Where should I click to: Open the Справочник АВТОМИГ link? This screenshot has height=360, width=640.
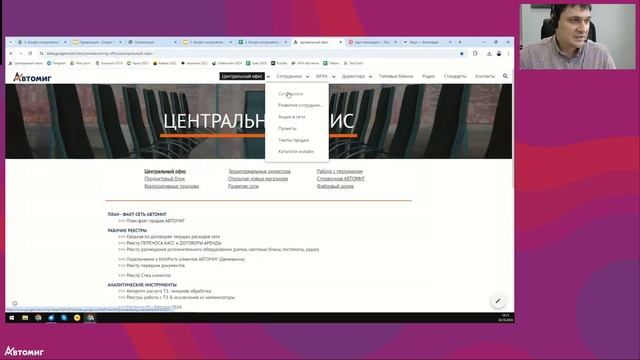pyautogui.click(x=341, y=179)
